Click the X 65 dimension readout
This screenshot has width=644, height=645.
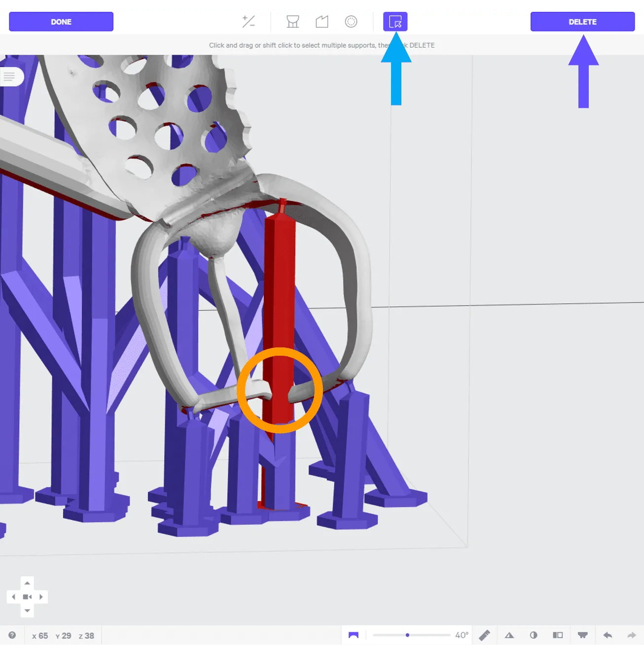pos(40,636)
